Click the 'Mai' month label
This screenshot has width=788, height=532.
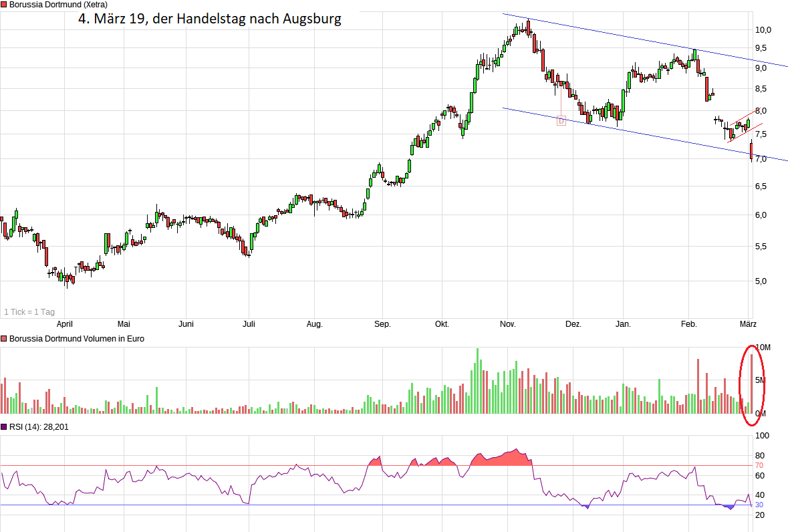[x=124, y=324]
